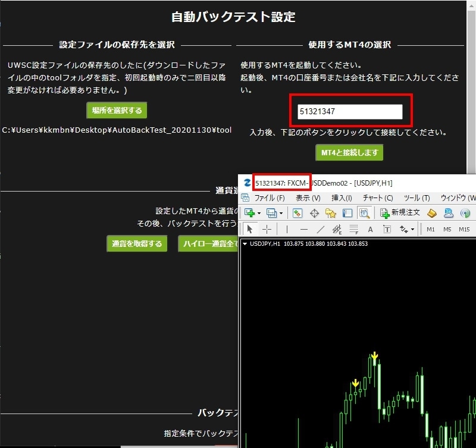Select the Text Label tool

(x=387, y=230)
